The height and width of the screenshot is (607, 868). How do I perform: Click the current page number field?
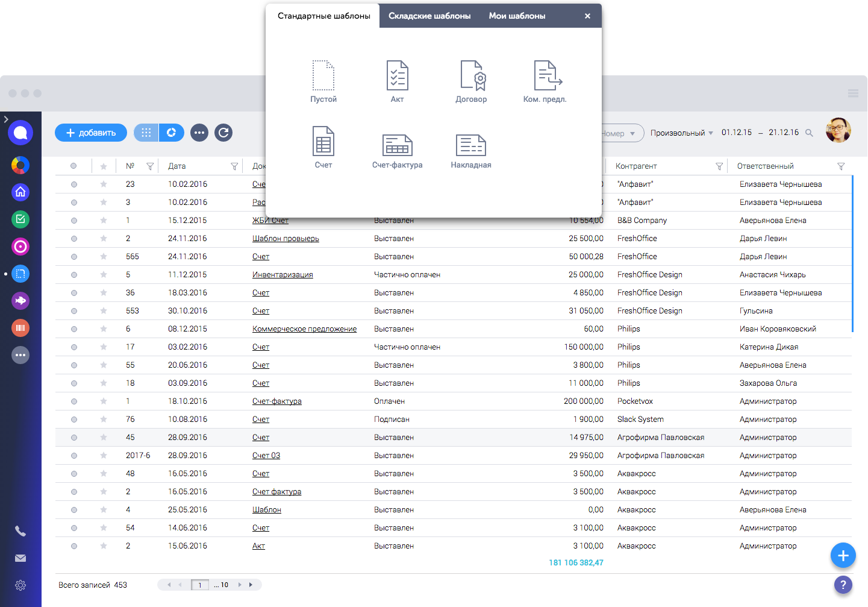[200, 585]
